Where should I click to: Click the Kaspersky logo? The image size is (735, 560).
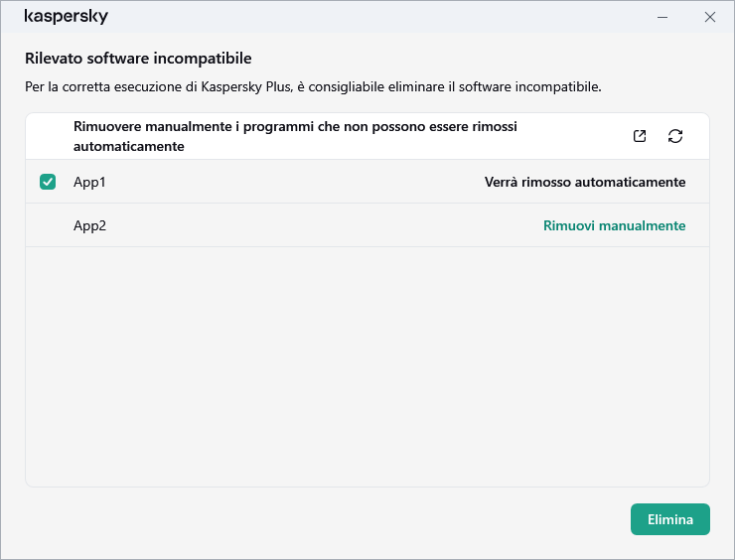(66, 17)
